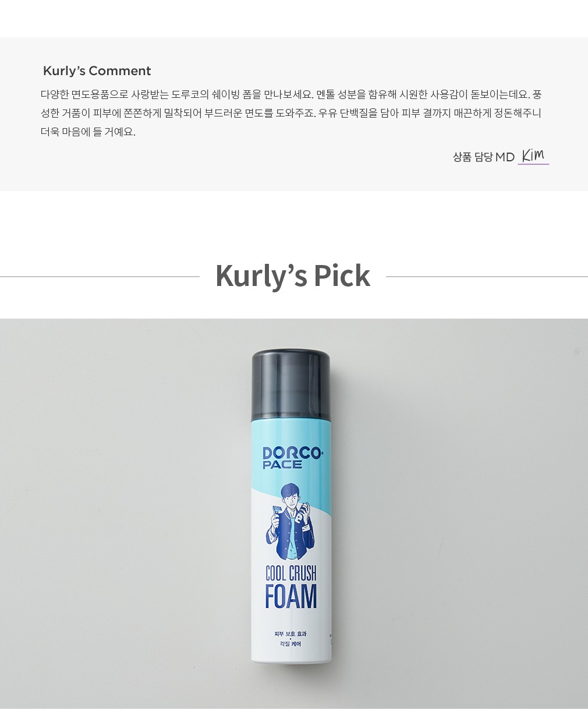
Task: Select the Kurly's Pick heading
Action: (293, 275)
